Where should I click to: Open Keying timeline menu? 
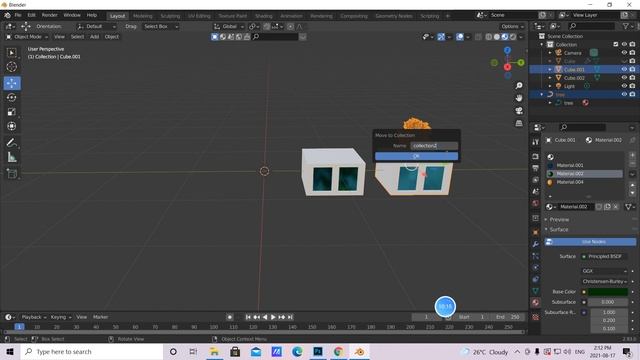(x=60, y=317)
